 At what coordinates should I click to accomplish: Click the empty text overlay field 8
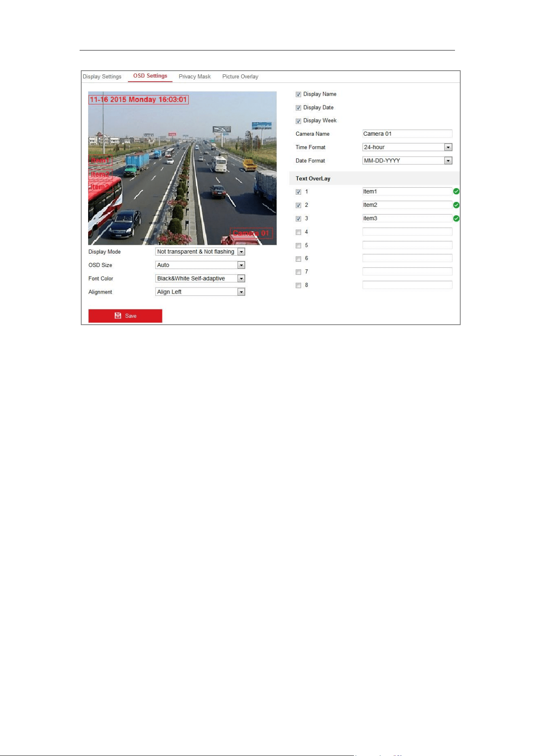point(407,285)
